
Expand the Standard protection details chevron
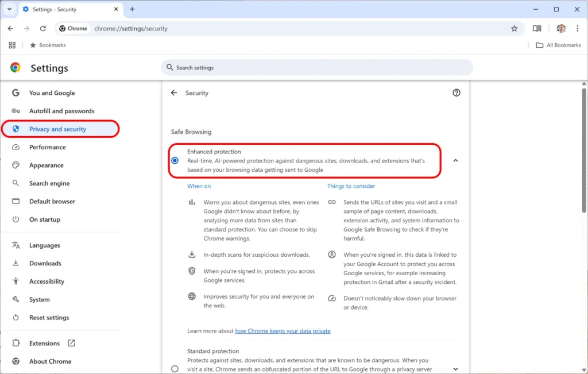455,369
